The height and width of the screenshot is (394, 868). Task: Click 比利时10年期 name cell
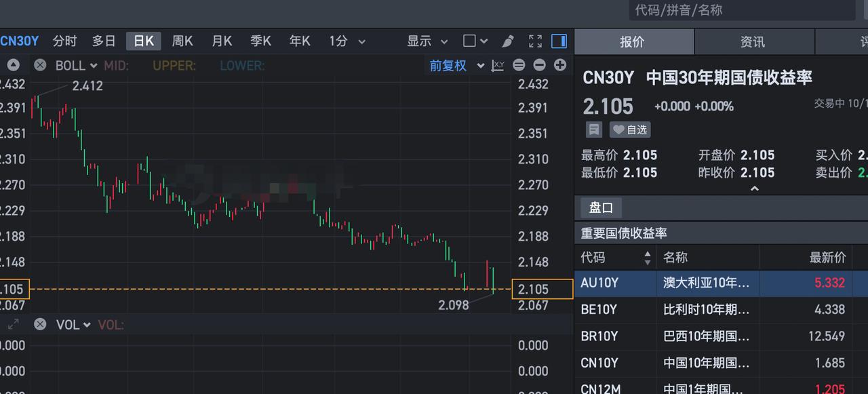(707, 309)
